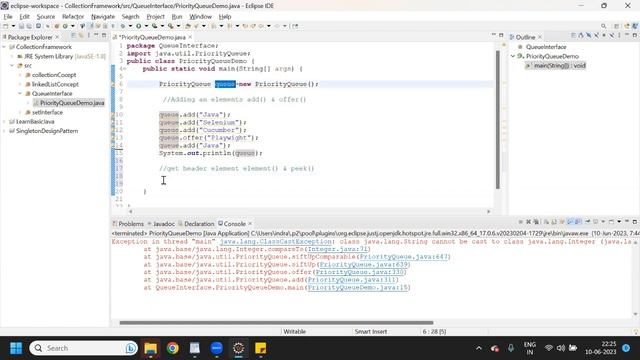Toggle Show Console on Standard Out
This screenshot has width=640, height=360.
[571, 222]
